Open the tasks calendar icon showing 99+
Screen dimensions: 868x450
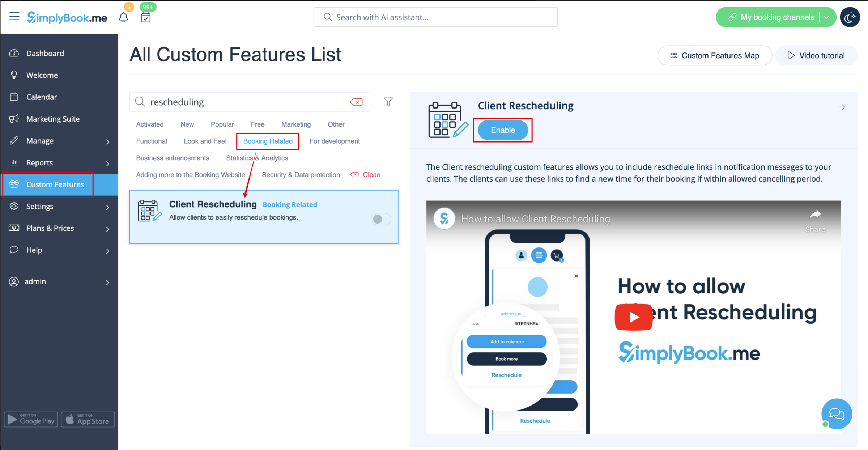(146, 17)
